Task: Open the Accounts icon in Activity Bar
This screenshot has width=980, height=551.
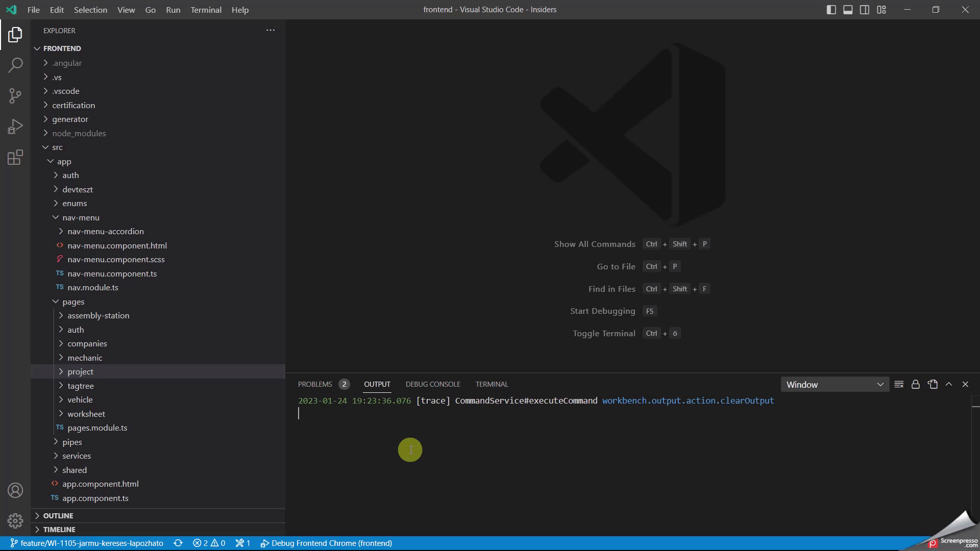Action: (16, 490)
